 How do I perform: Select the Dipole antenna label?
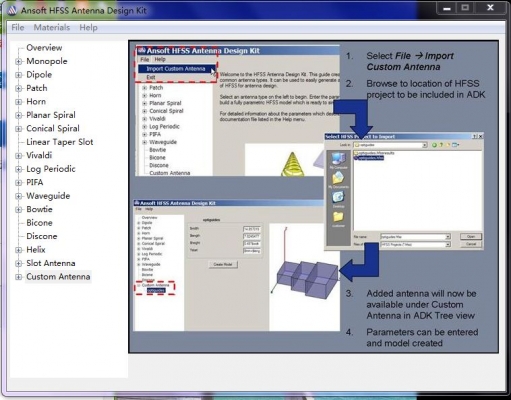(39, 75)
